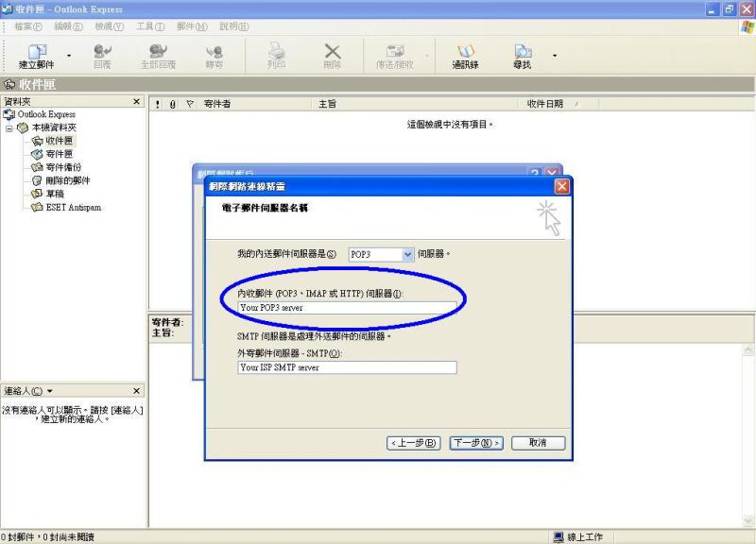
Task: Click the 回覆 (Reply) toolbar icon
Action: tap(102, 56)
